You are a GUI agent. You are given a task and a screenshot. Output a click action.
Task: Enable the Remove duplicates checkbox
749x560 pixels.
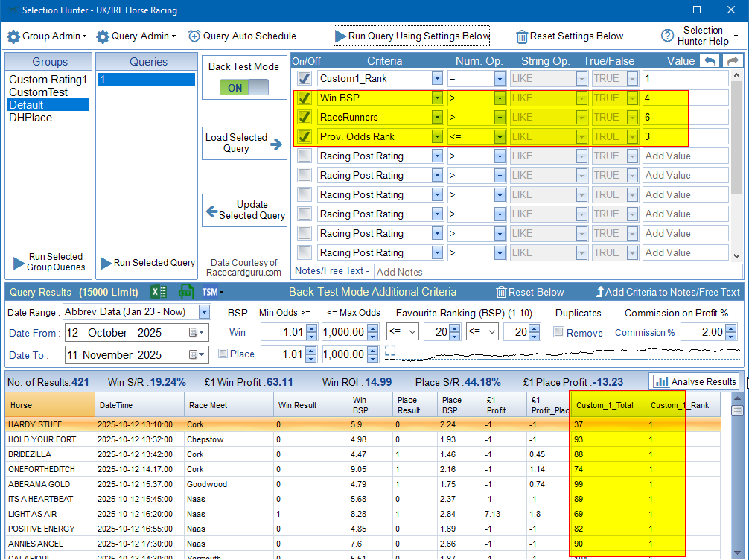[558, 332]
